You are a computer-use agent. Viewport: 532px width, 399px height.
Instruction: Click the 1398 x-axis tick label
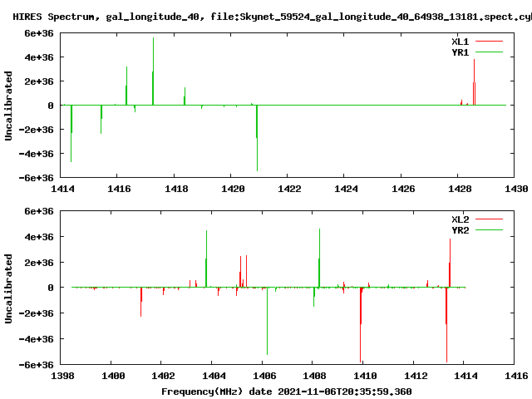click(62, 376)
